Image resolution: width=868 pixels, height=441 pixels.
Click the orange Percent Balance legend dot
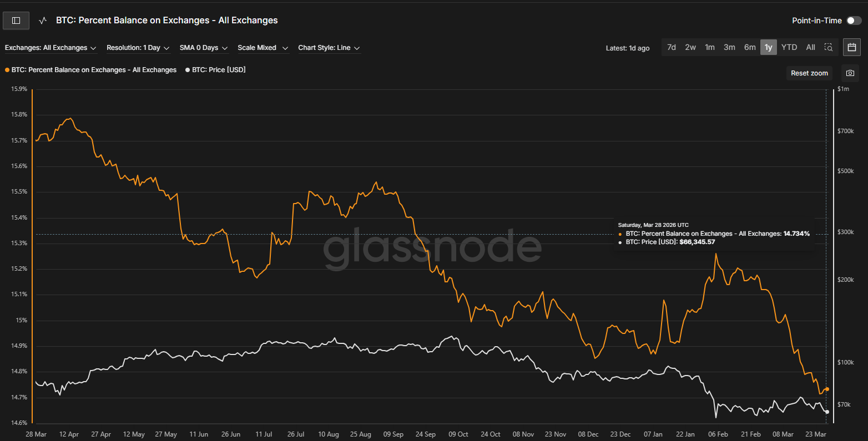(x=7, y=70)
